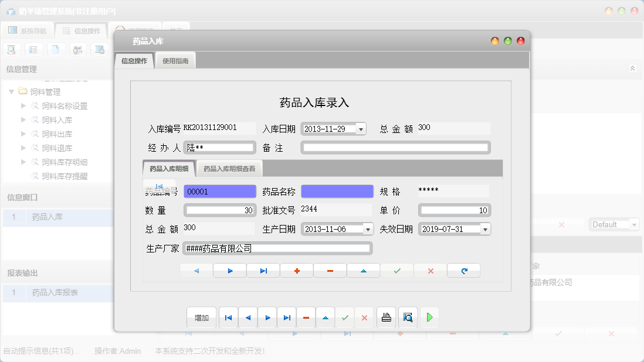The height and width of the screenshot is (362, 644).
Task: Click the user management icon in toolbar
Action: click(x=77, y=49)
